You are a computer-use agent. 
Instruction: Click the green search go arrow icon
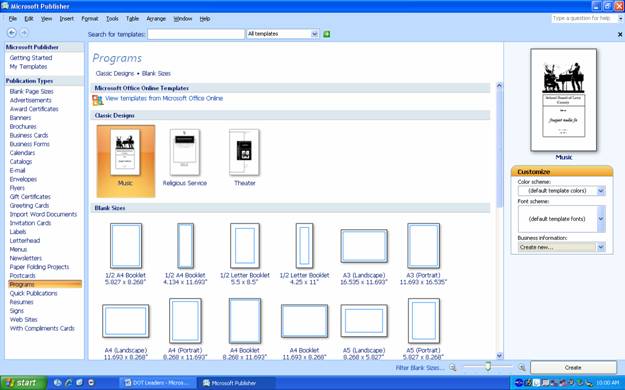pos(326,34)
